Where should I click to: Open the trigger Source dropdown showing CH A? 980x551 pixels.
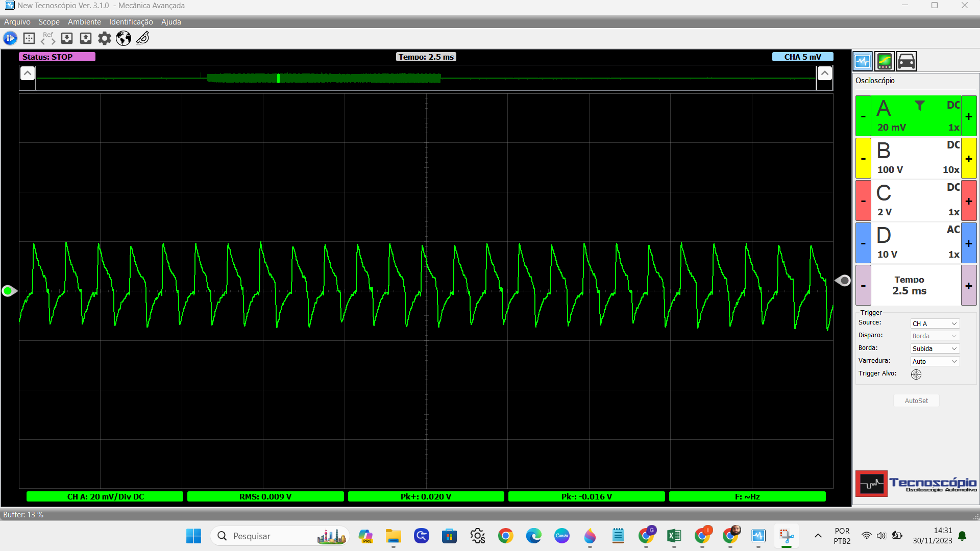[x=935, y=323]
